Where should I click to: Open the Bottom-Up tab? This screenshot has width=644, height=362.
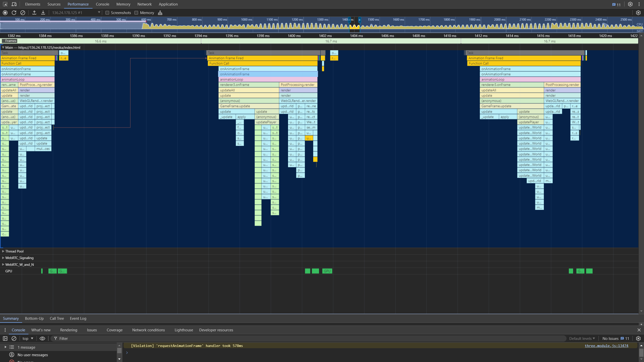[x=34, y=318]
